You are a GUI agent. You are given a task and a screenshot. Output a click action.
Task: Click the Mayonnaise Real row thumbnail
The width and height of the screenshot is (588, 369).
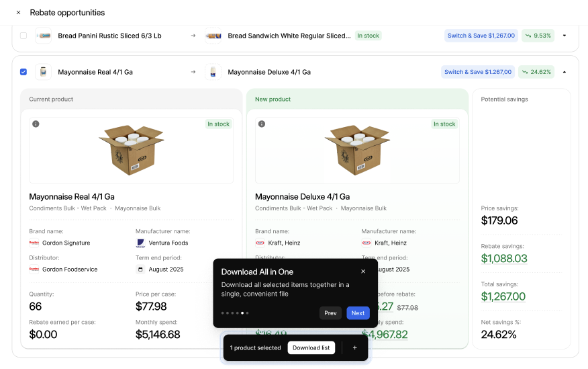point(44,72)
